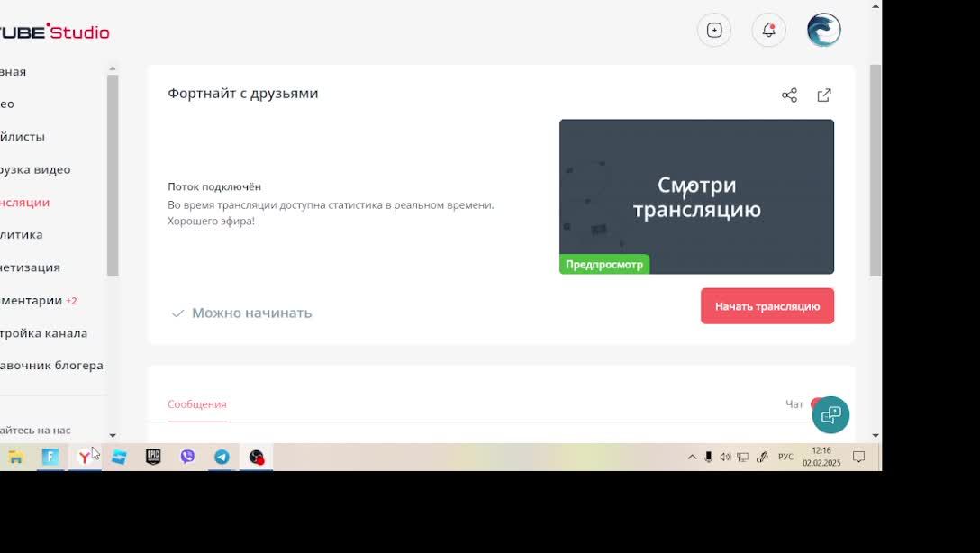Open the Настройка канала sidebar item
Viewport: 980px width, 553px height.
coord(44,333)
